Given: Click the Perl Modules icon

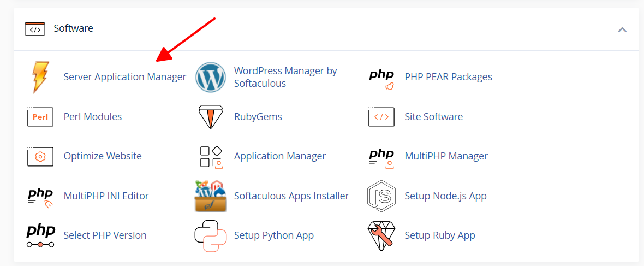Looking at the screenshot, I should click(40, 117).
